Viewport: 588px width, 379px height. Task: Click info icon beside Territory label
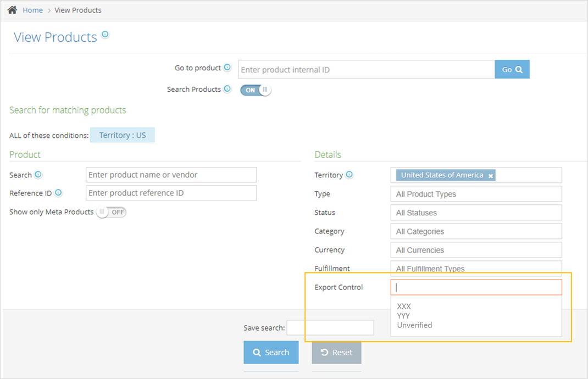pyautogui.click(x=349, y=175)
